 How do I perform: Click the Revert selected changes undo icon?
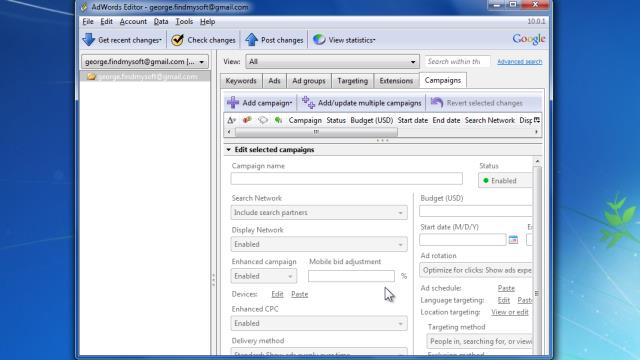(x=437, y=102)
